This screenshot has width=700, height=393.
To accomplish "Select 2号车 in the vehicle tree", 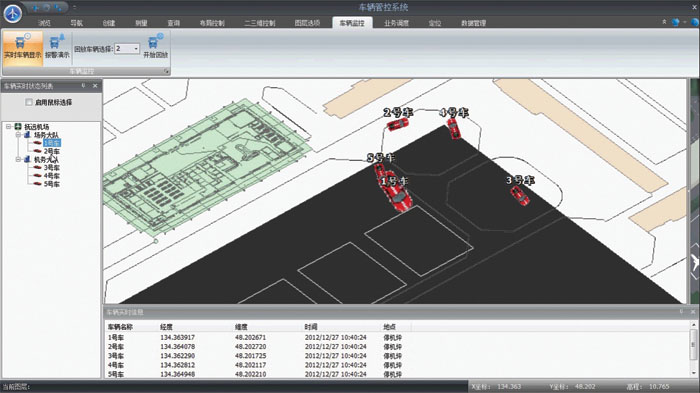I will (51, 151).
